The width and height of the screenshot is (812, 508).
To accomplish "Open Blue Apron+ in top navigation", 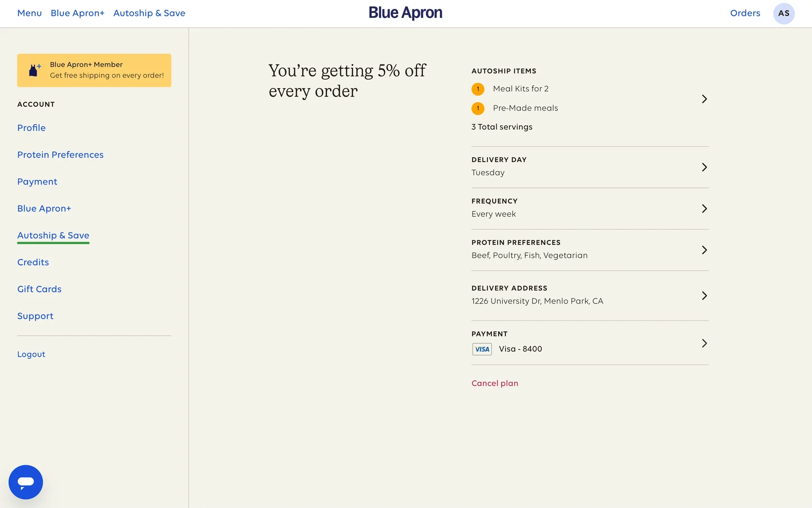I will click(77, 13).
